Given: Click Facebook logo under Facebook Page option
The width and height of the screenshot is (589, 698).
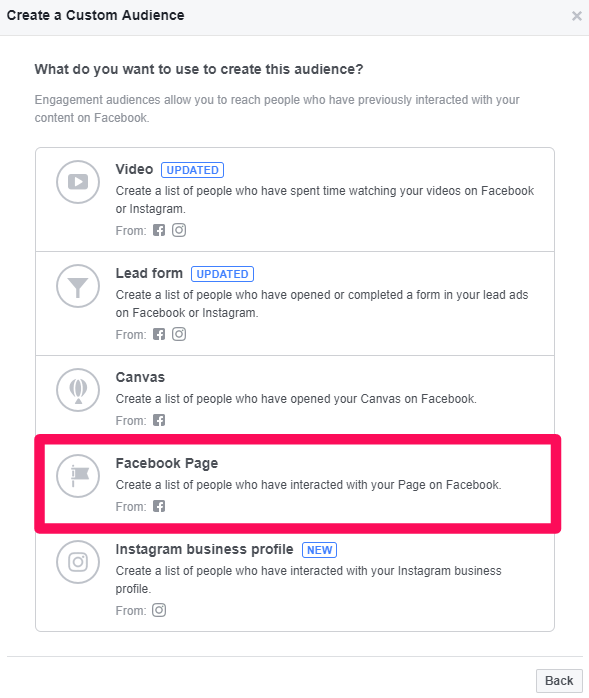Looking at the screenshot, I should tap(159, 506).
